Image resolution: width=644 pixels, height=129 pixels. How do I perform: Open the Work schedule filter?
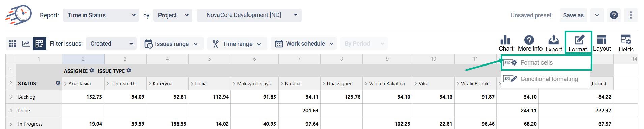point(304,44)
